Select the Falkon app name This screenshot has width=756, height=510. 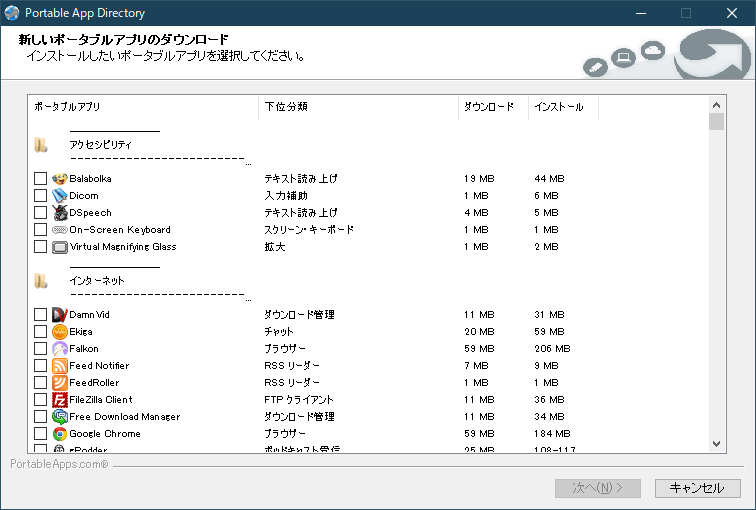pyautogui.click(x=84, y=349)
